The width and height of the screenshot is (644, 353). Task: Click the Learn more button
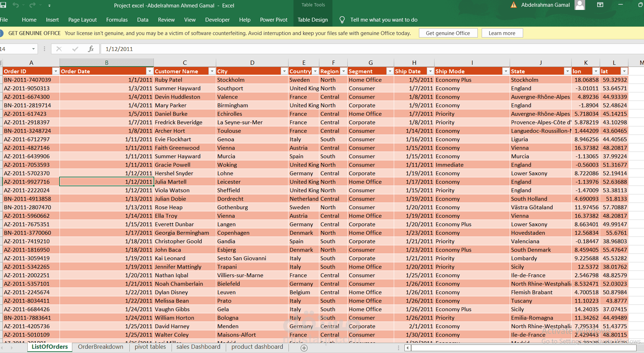click(x=502, y=33)
